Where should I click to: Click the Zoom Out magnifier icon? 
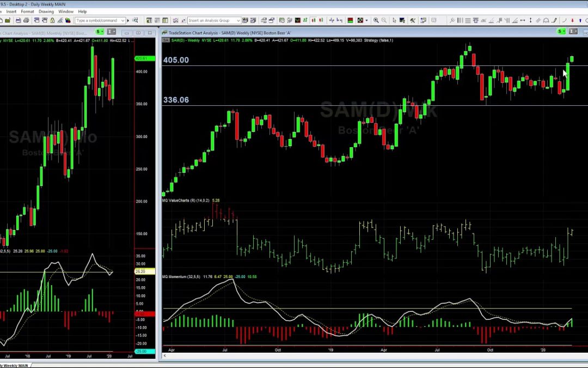point(384,20)
